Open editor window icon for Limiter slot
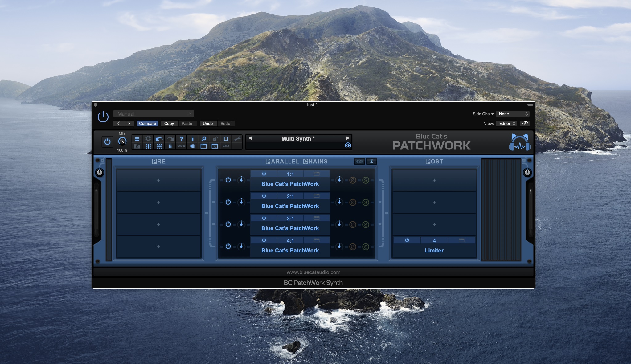This screenshot has height=364, width=631. [461, 240]
